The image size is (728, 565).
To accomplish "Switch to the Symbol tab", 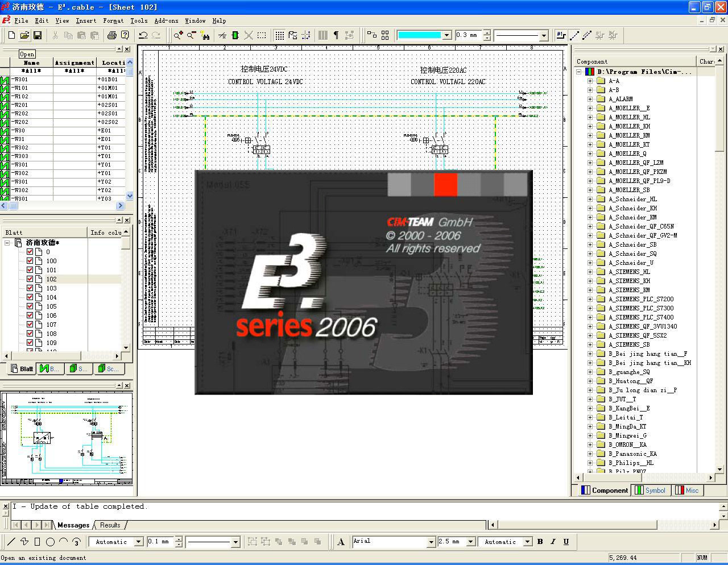I will (650, 490).
